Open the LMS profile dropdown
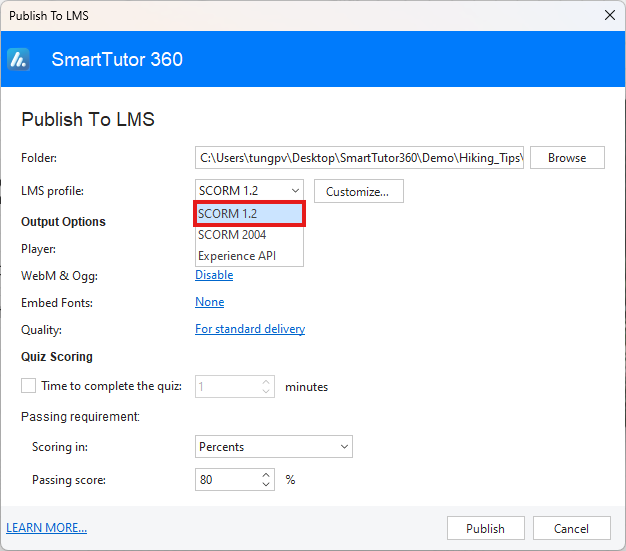This screenshot has height=551, width=626. tap(249, 190)
